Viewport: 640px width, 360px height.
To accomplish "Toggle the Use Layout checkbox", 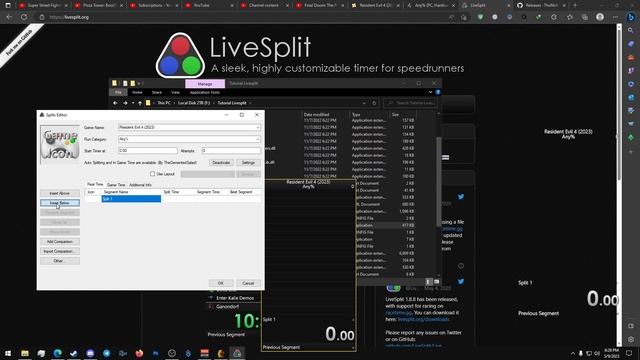I will [x=153, y=174].
